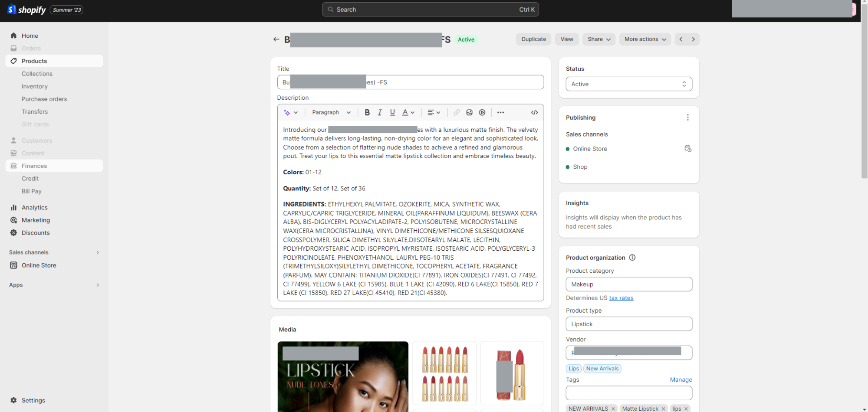Click the Shopify logo

(x=26, y=10)
